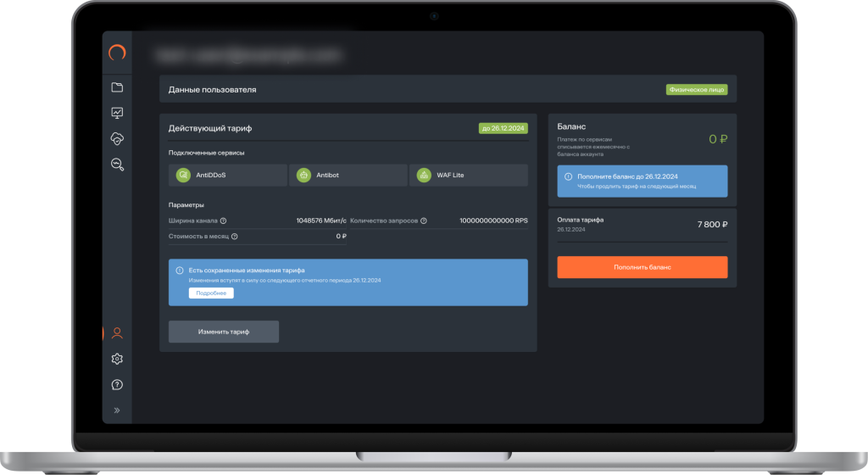Select the Antibot service card

point(348,175)
